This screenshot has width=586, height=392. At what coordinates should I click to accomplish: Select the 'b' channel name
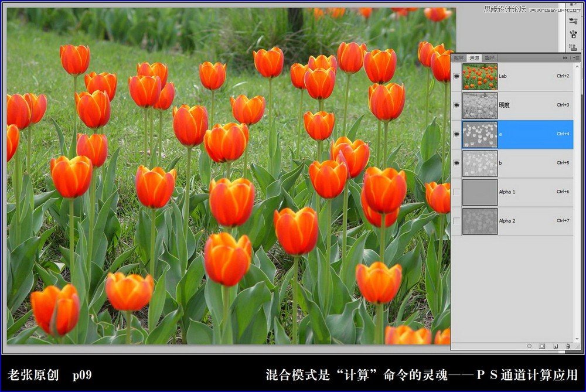[500, 163]
